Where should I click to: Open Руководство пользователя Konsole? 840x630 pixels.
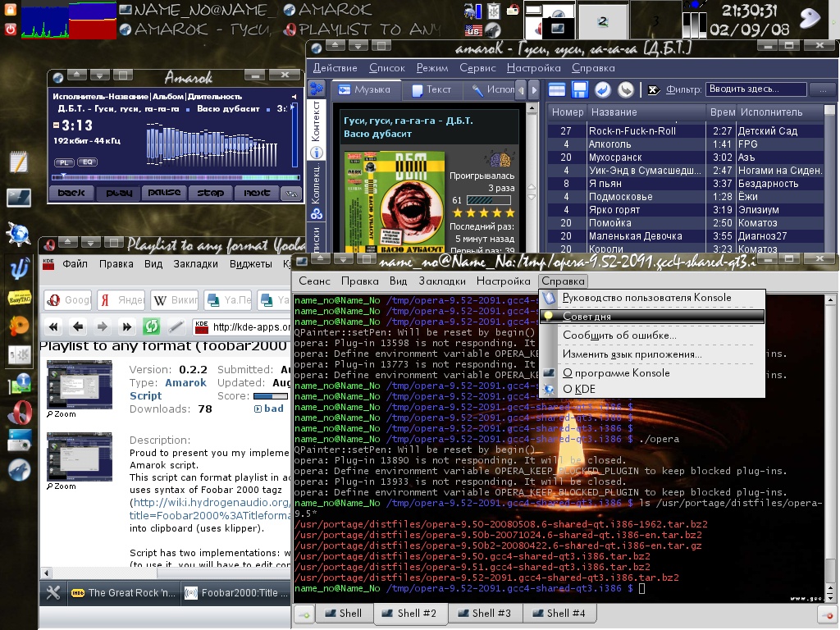coord(651,298)
